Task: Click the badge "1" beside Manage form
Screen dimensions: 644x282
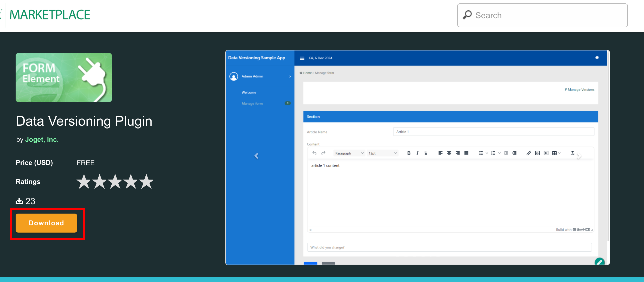Action: click(288, 103)
